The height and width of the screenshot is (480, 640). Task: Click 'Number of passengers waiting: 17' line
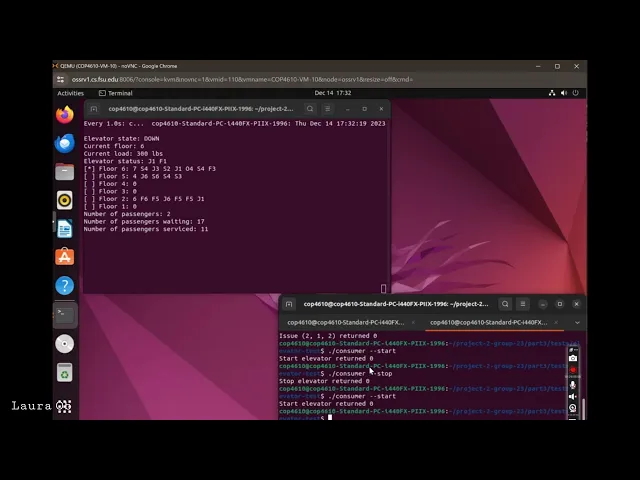144,222
